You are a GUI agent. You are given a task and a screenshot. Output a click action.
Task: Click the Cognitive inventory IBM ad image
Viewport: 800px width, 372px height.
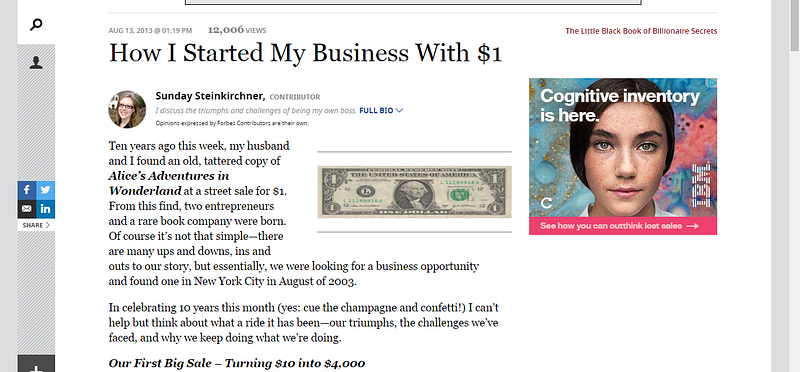[x=623, y=148]
